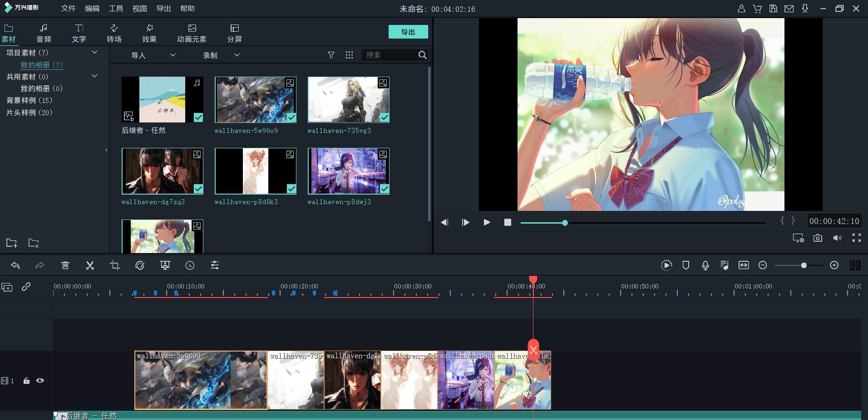This screenshot has height=420, width=868.
Task: Open the edit adjustment sliders icon
Action: [x=215, y=265]
